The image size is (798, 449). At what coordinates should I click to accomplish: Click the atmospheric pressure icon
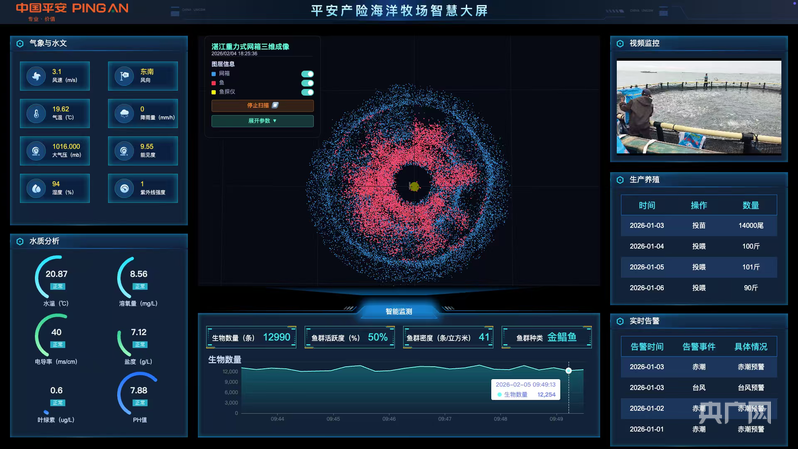pyautogui.click(x=36, y=151)
